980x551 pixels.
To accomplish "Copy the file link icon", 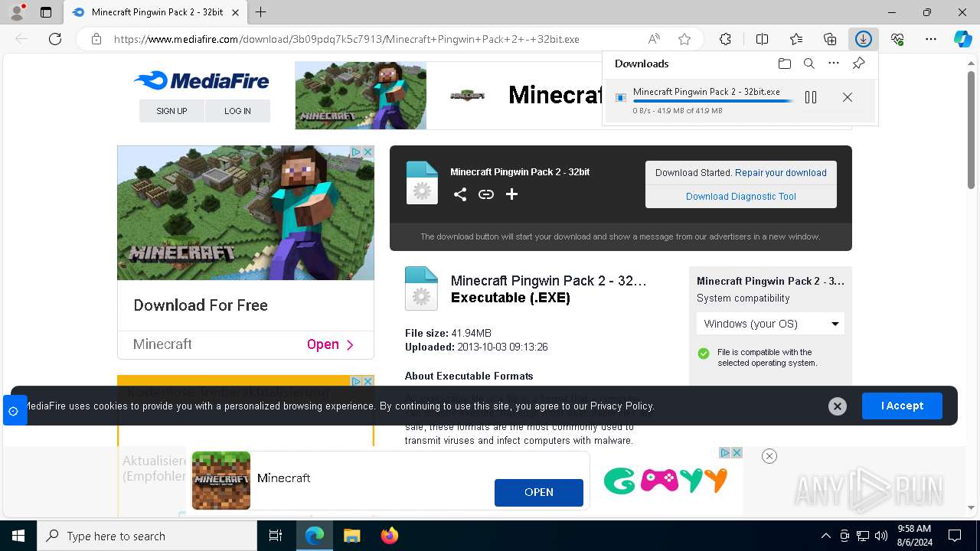I will click(x=486, y=194).
